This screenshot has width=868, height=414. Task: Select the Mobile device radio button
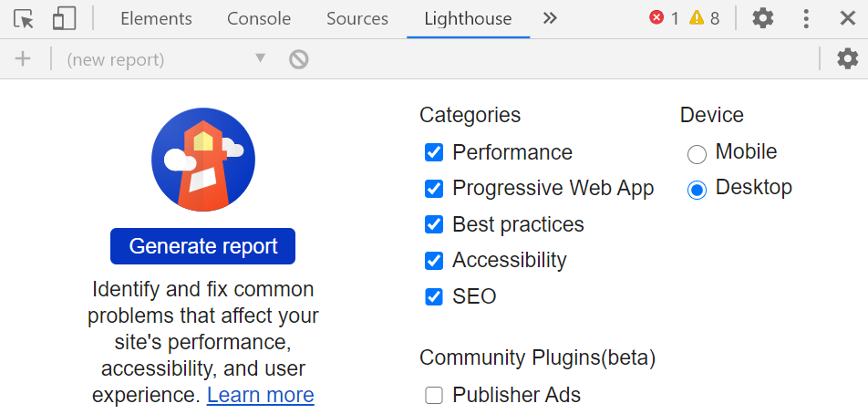pyautogui.click(x=697, y=153)
